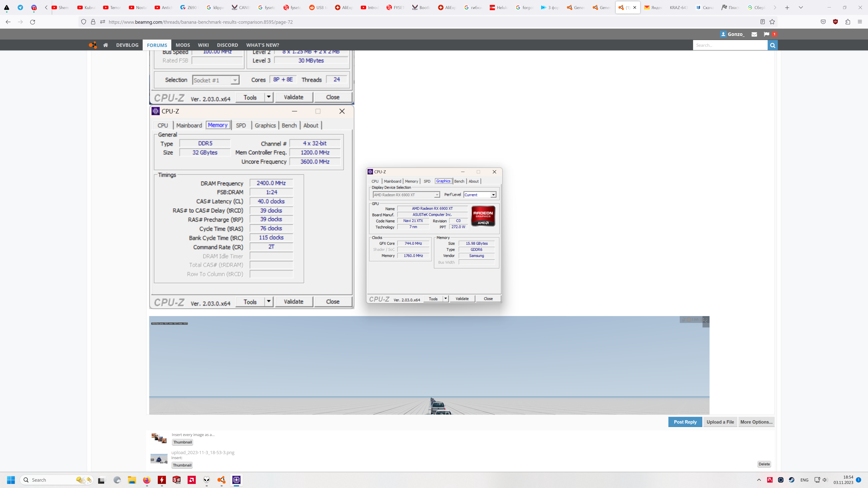Click the Upload a File button
The width and height of the screenshot is (868, 488).
(x=720, y=422)
